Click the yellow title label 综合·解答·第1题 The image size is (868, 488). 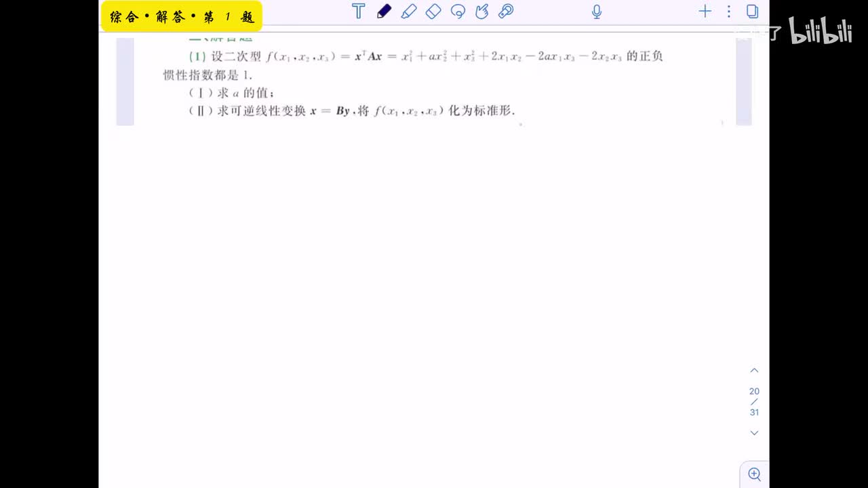click(x=182, y=16)
